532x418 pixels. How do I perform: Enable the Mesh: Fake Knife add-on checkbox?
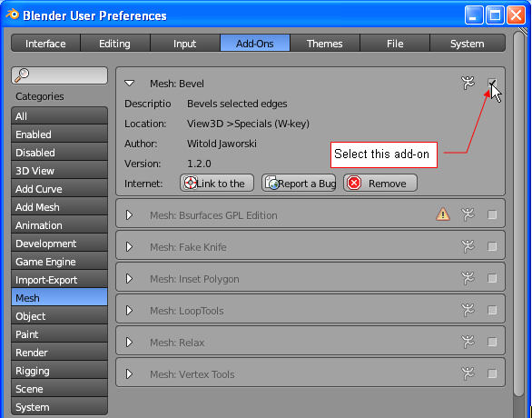[492, 246]
